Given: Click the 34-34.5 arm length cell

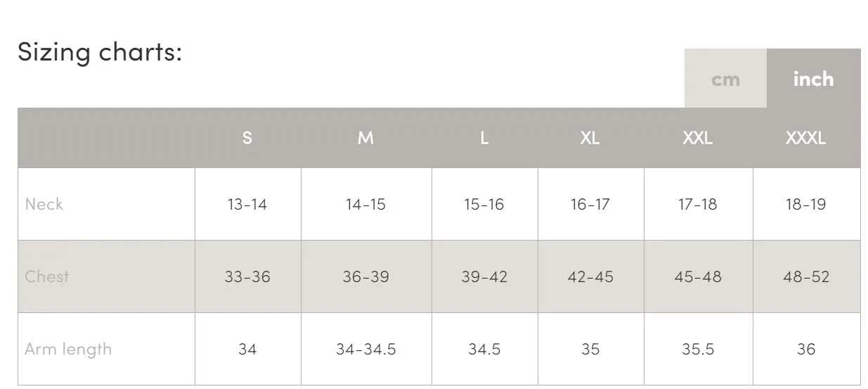Looking at the screenshot, I should tap(365, 349).
